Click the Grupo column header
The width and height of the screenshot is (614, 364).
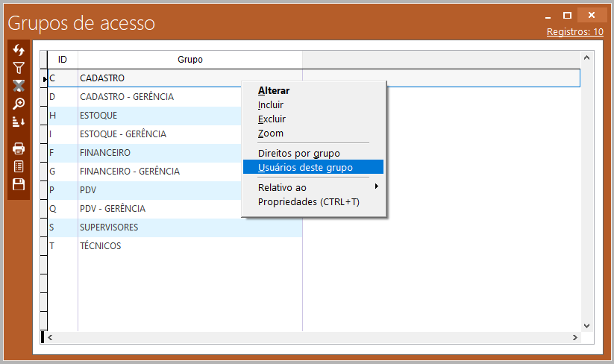(x=189, y=60)
